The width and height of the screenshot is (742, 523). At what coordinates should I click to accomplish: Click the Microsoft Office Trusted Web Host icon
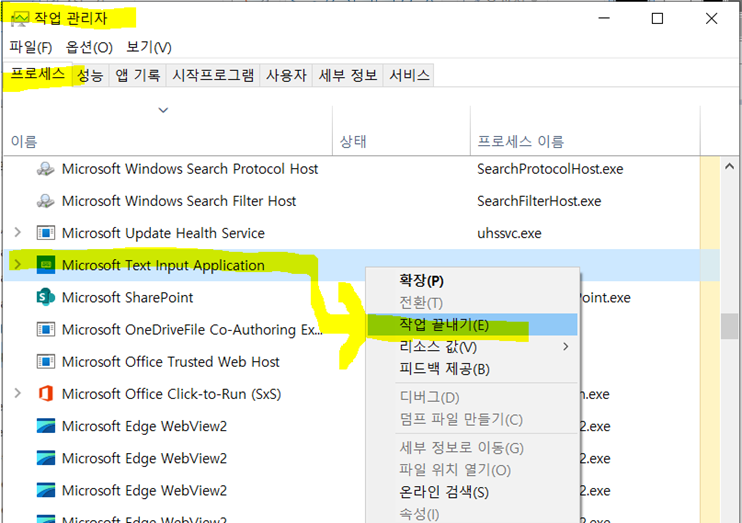[x=45, y=362]
